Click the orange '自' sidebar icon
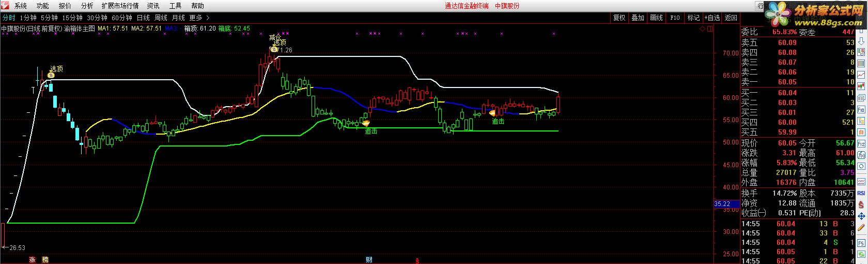 (x=861, y=132)
